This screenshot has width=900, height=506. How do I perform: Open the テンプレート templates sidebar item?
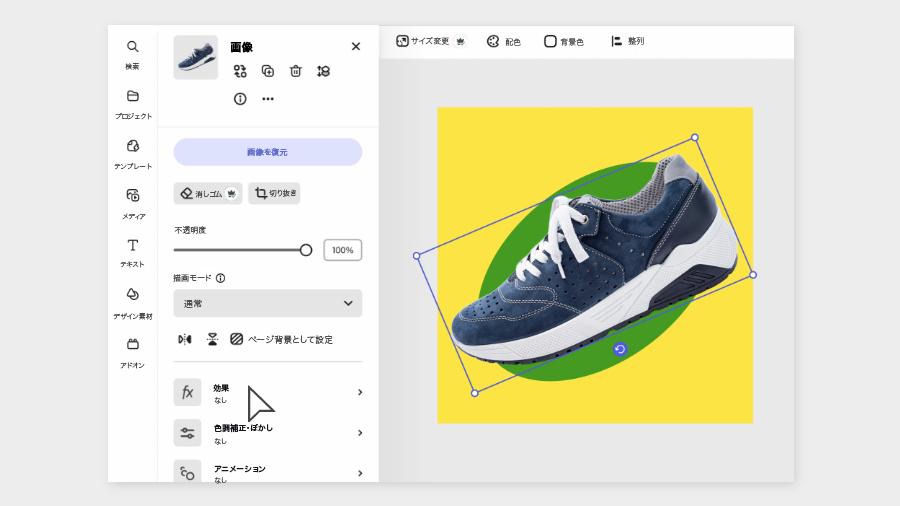(133, 154)
